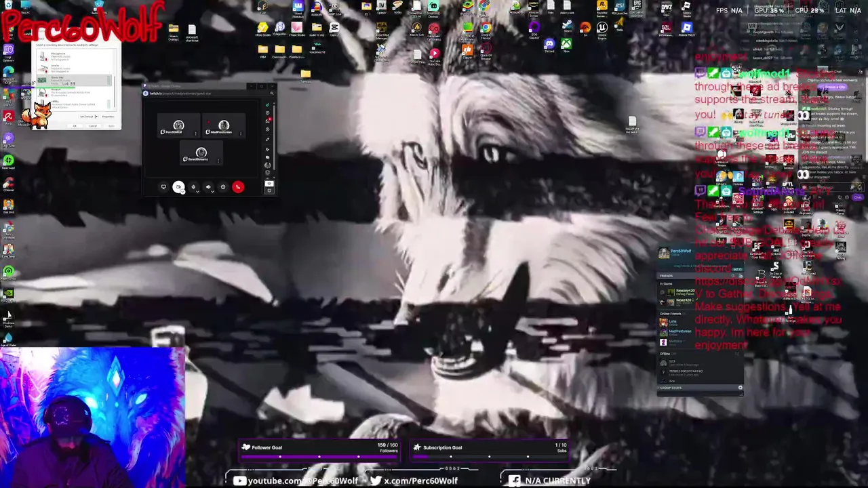Click the help question mark icon in guest sidebar
868x488 pixels.
click(x=267, y=129)
